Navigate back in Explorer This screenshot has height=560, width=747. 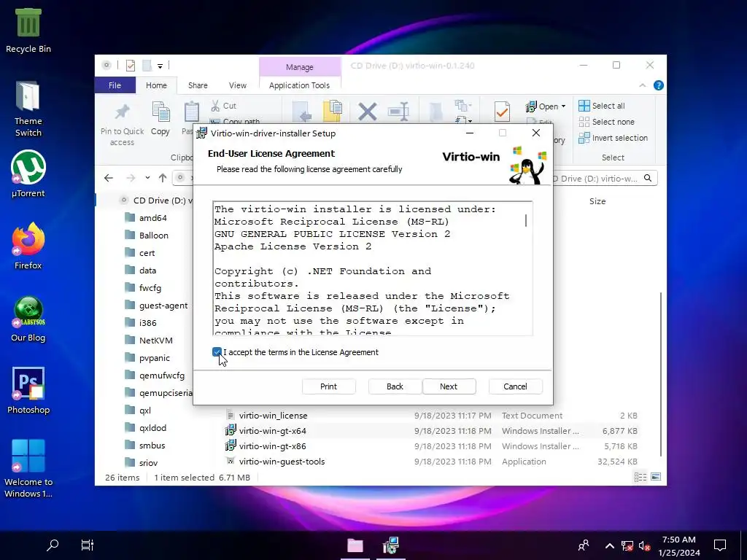tap(109, 178)
